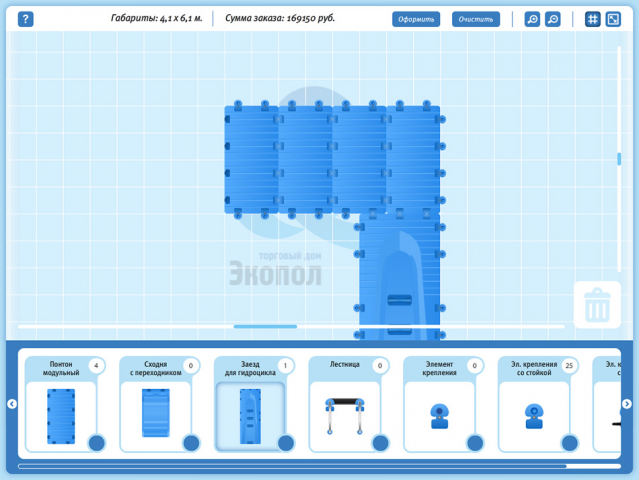Click the zoom in magnifier icon
The height and width of the screenshot is (480, 639).
tap(532, 19)
